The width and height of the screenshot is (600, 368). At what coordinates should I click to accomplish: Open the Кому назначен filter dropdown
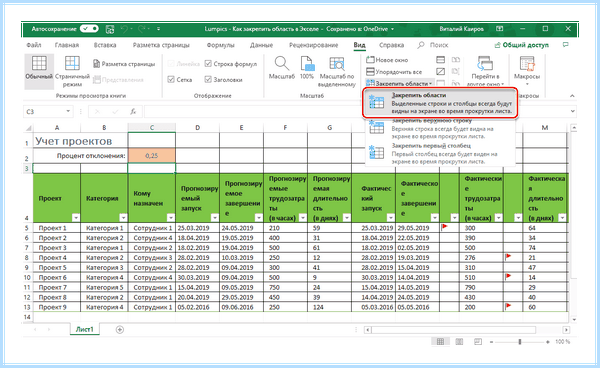(171, 218)
